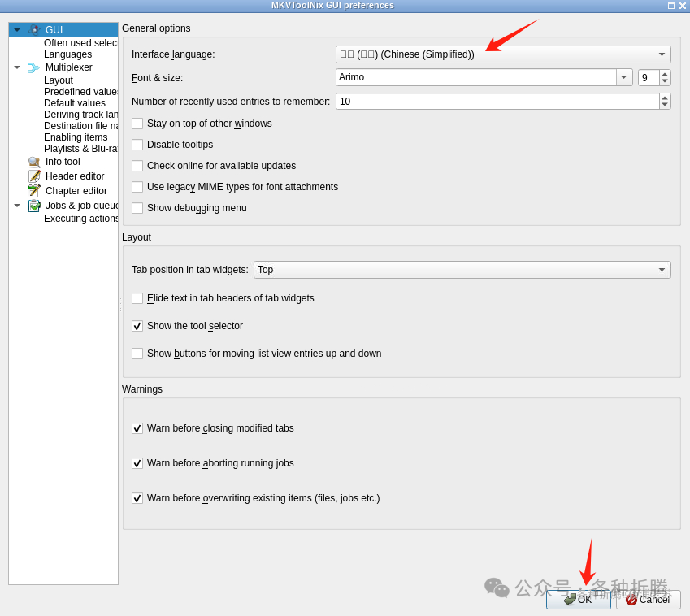Select Playlists & Blu-rays item
The image size is (690, 616).
(x=80, y=149)
